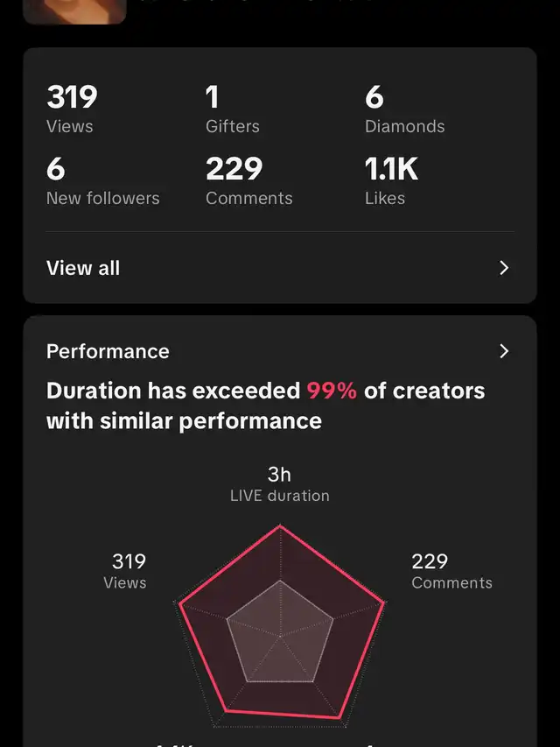This screenshot has height=747, width=560.
Task: Tap the inner pentagon of radar chart
Action: pos(280,634)
